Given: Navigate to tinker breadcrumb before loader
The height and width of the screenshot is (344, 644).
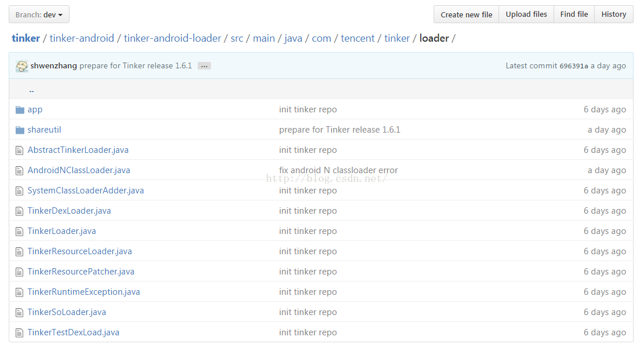Looking at the screenshot, I should (x=396, y=38).
